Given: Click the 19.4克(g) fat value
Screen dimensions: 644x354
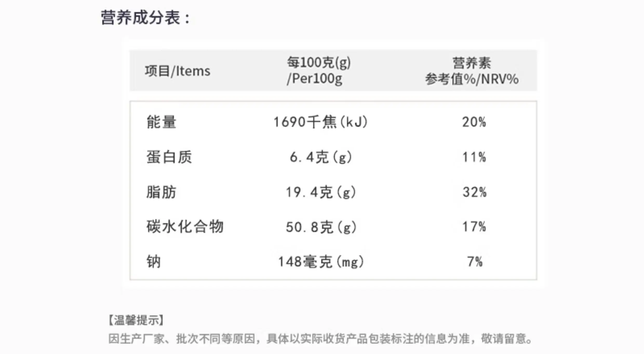Looking at the screenshot, I should (321, 192).
